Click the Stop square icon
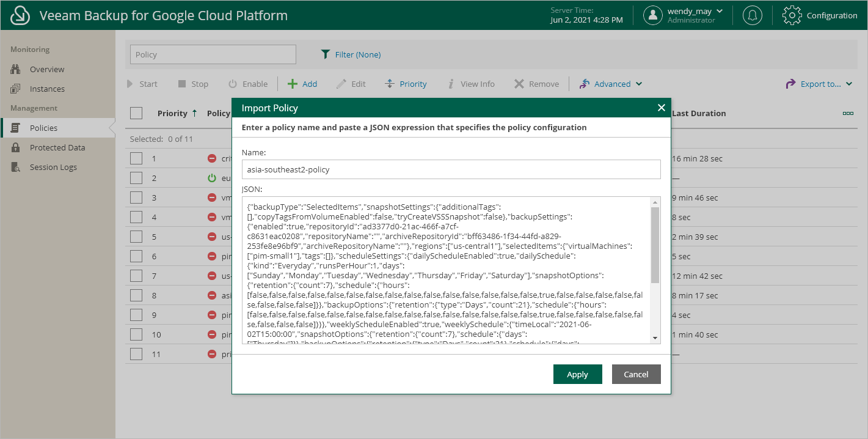 pos(182,84)
